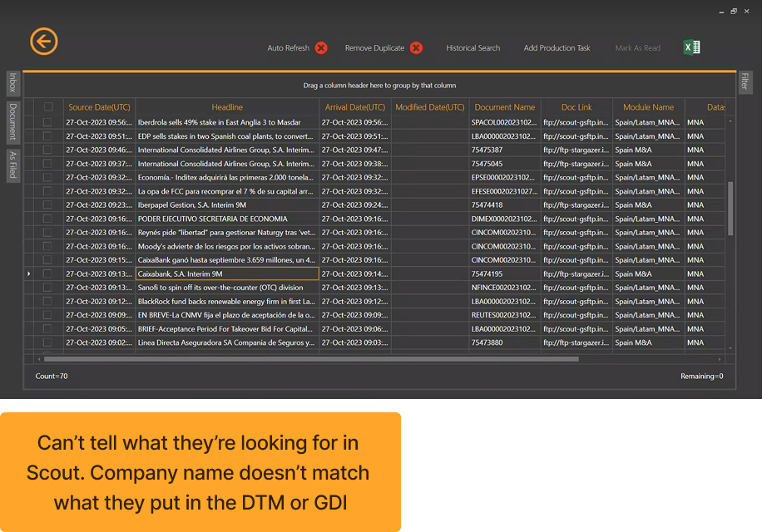The width and height of the screenshot is (762, 532).
Task: Click the back arrow navigation icon
Action: (x=43, y=41)
